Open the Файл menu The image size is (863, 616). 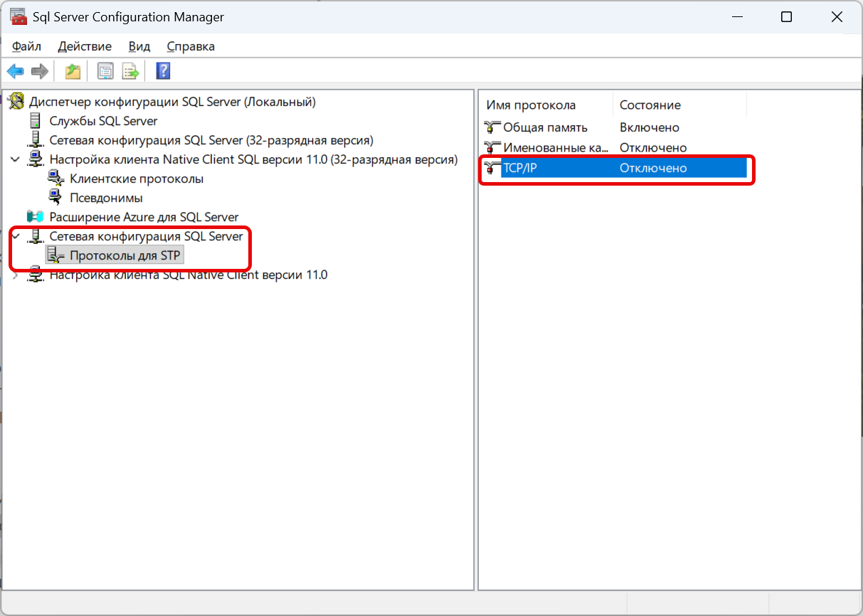click(x=26, y=46)
